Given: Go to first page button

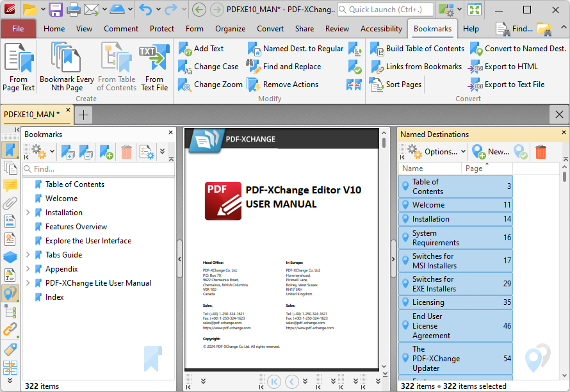Looking at the screenshot, I should [x=274, y=382].
